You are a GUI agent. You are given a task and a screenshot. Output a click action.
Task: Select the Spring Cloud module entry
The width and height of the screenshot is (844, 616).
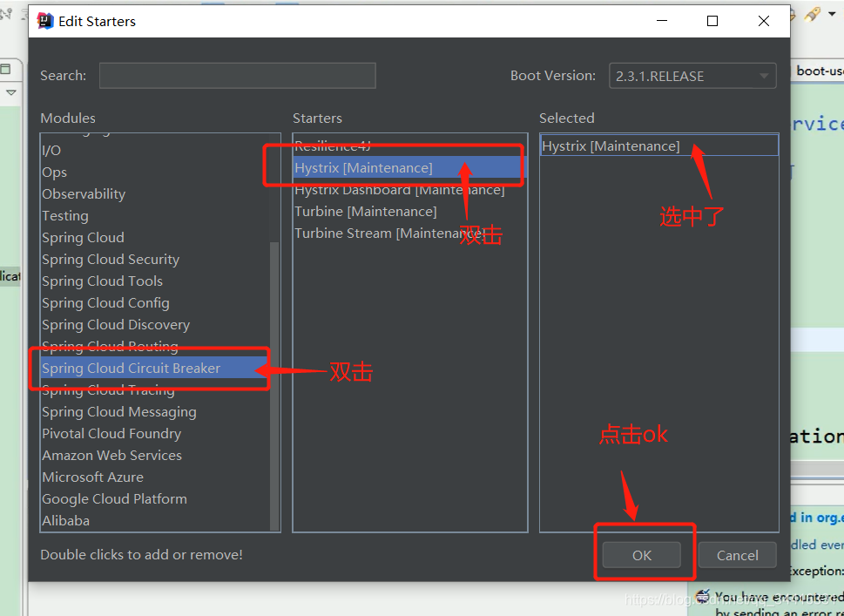click(155, 238)
